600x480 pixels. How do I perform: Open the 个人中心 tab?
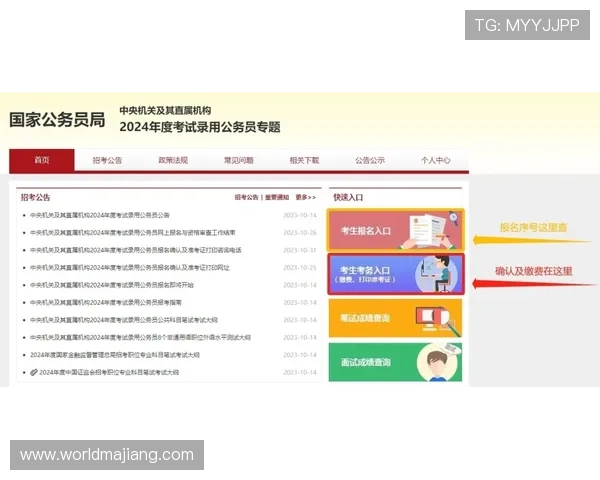[x=435, y=160]
